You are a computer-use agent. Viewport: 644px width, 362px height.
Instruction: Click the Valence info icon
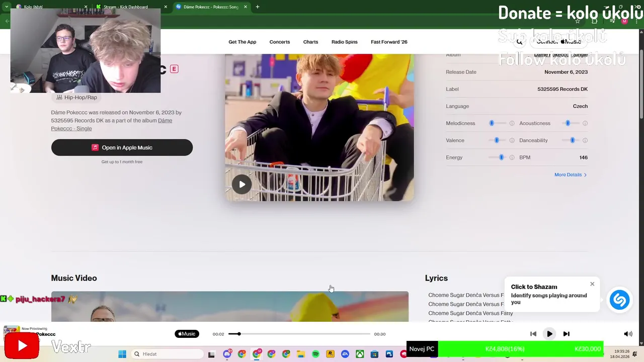(512, 140)
